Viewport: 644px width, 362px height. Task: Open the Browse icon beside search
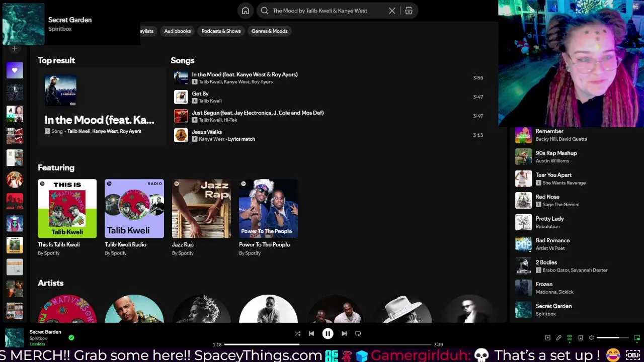tap(409, 11)
